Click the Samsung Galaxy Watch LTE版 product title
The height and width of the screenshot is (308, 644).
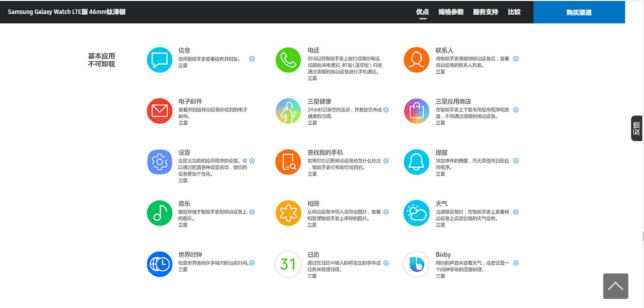pyautogui.click(x=67, y=12)
